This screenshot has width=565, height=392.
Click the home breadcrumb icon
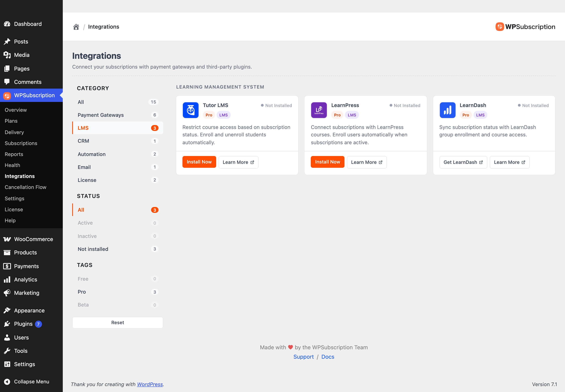(x=76, y=27)
